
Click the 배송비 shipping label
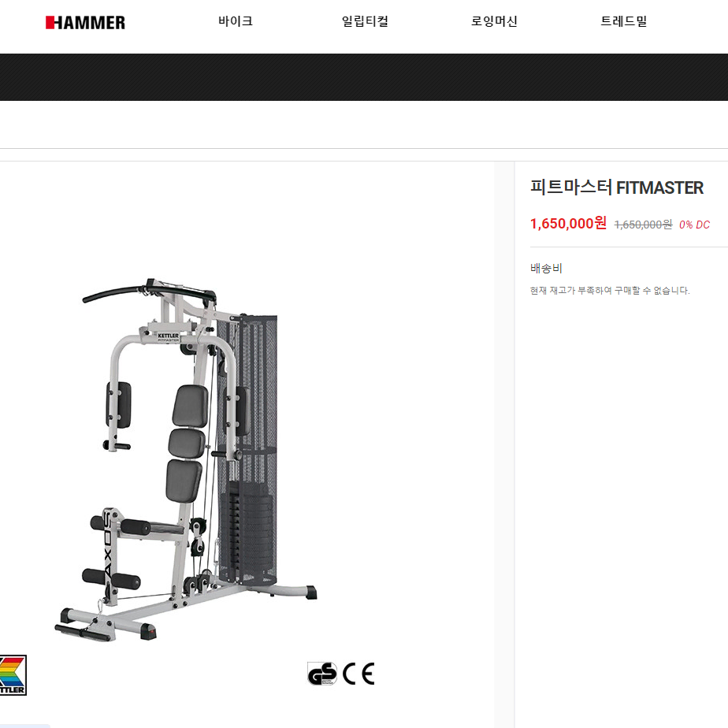click(546, 269)
